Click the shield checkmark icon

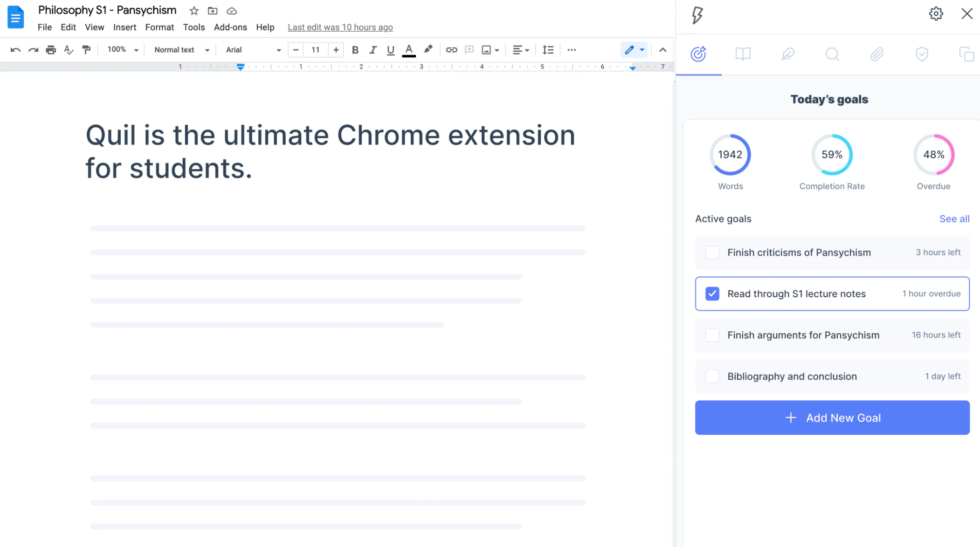pyautogui.click(x=922, y=54)
